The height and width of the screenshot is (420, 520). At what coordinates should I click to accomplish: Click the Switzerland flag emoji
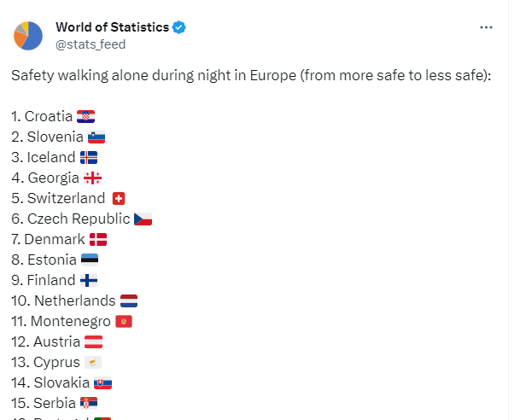coord(119,198)
